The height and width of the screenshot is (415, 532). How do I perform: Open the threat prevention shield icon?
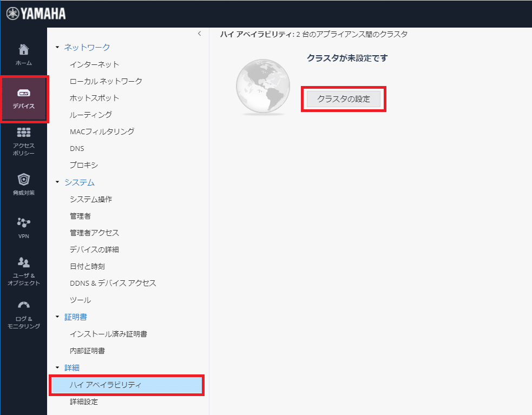24,179
